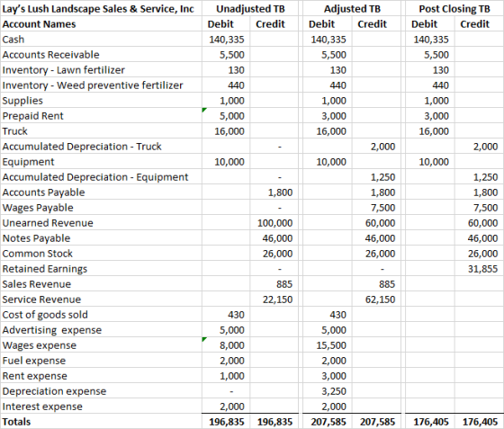Click Unearned Revenue adjusted credit 60,000
The image size is (504, 429).
pyautogui.click(x=377, y=223)
